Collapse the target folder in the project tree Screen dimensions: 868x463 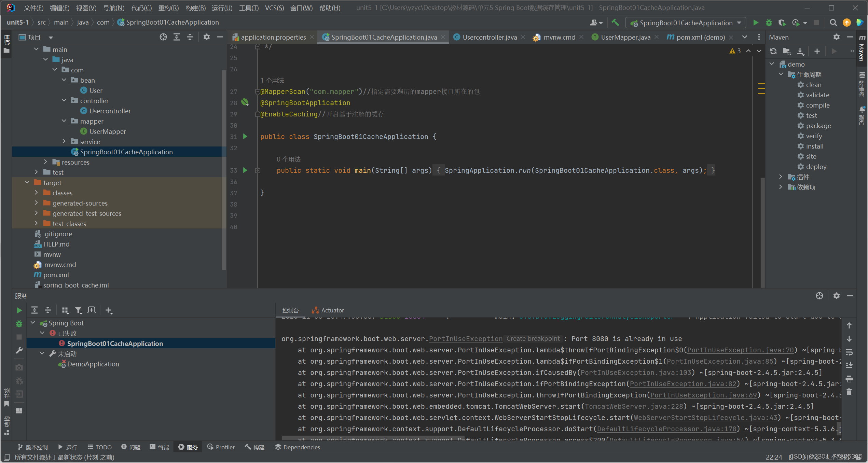pos(27,182)
